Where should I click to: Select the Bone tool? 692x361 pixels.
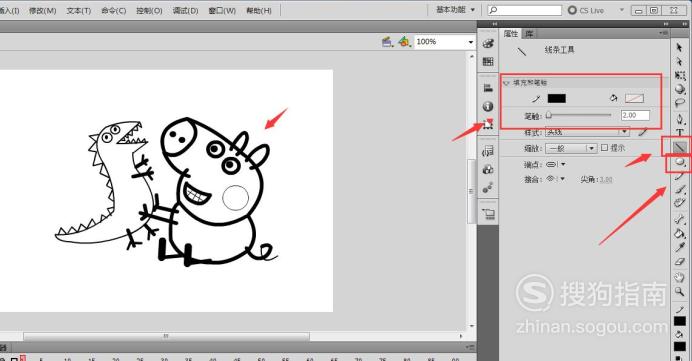point(680,219)
